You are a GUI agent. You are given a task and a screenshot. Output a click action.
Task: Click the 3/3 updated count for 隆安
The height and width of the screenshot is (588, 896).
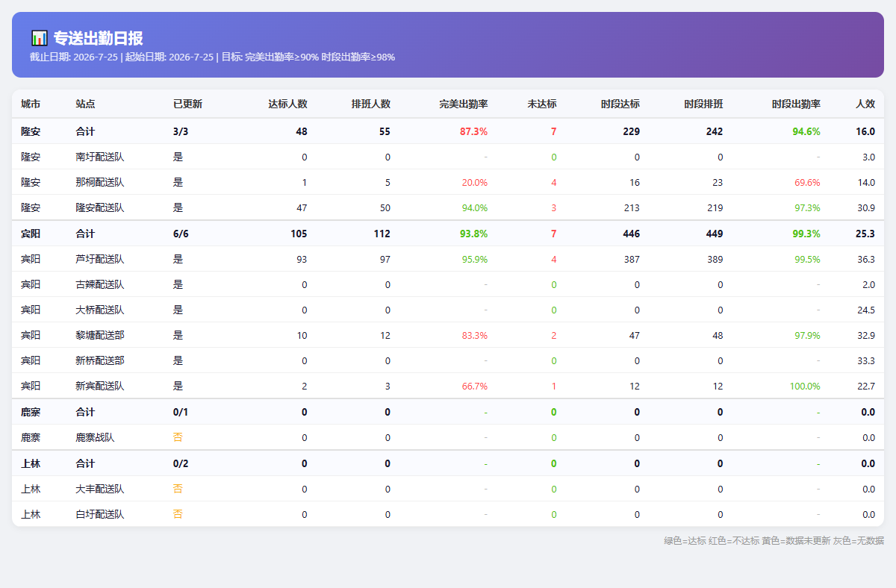click(x=181, y=131)
